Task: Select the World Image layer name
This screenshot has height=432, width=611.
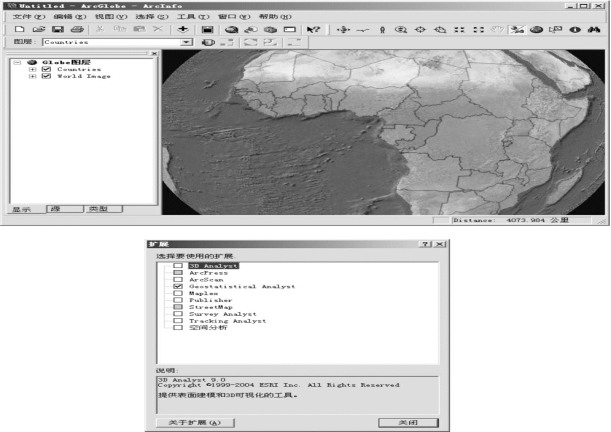Action: pyautogui.click(x=84, y=76)
